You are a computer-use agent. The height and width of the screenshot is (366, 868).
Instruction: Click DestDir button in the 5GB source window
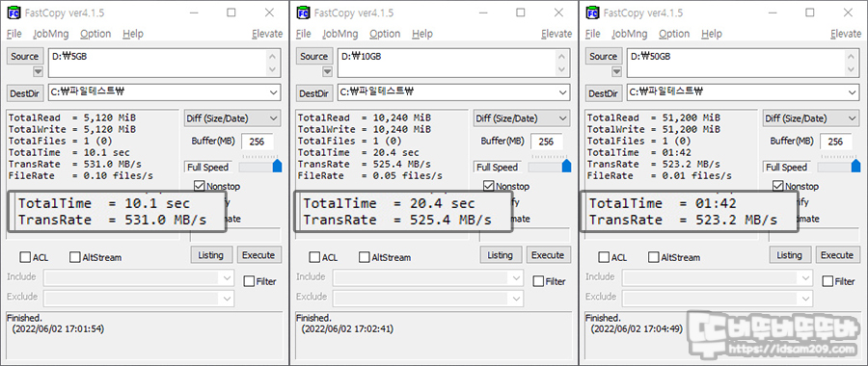pos(25,93)
